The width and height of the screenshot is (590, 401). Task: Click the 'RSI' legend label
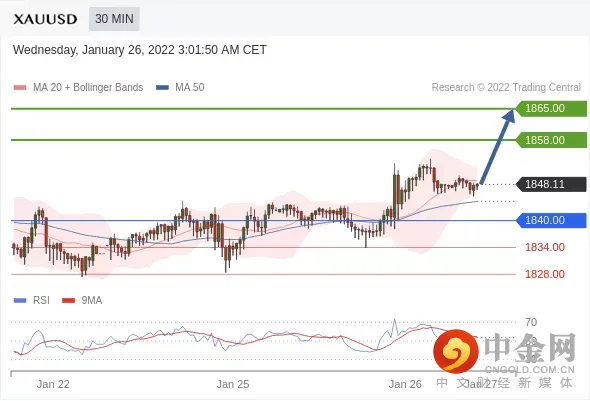(x=41, y=300)
